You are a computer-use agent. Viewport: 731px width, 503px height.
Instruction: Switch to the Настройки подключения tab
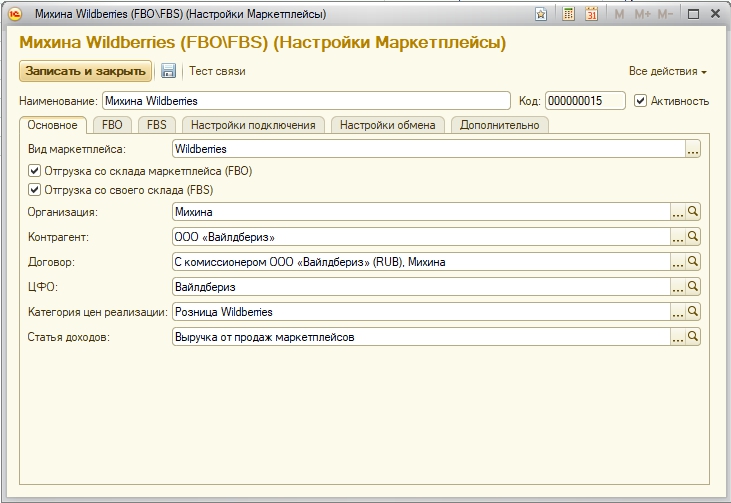253,125
